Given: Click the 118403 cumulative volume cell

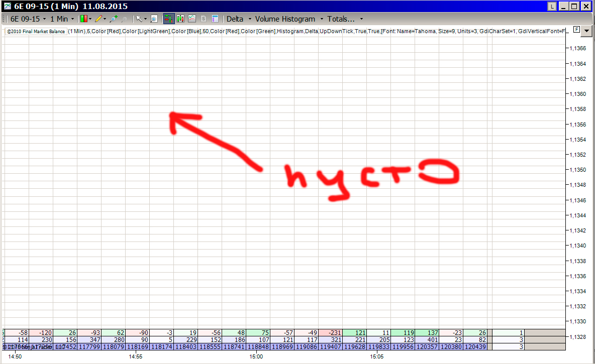Looking at the screenshot, I should pos(185,346).
